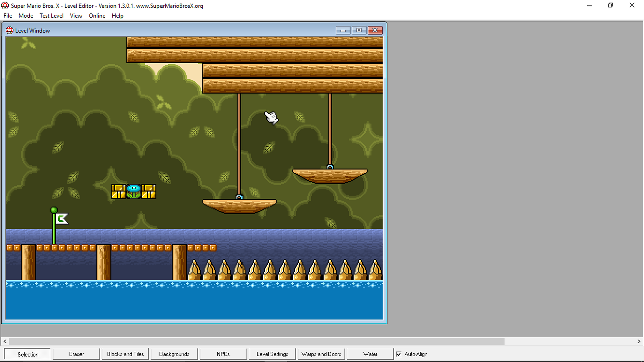
Task: Open the Water tool panel
Action: point(370,354)
